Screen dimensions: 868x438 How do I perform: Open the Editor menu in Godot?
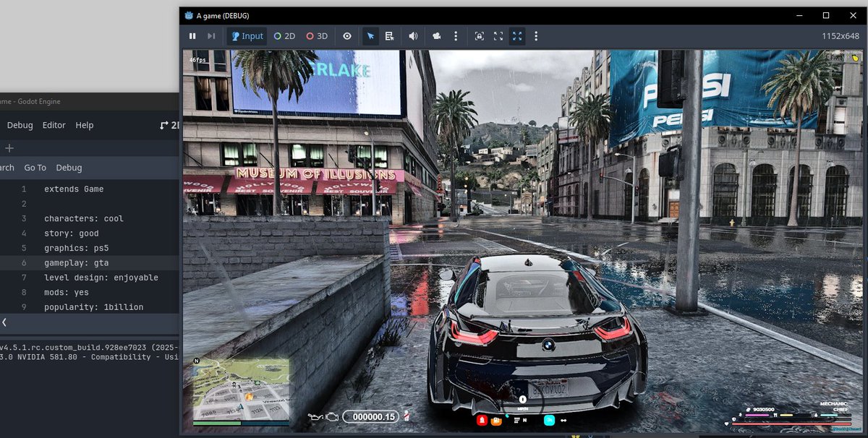click(54, 125)
